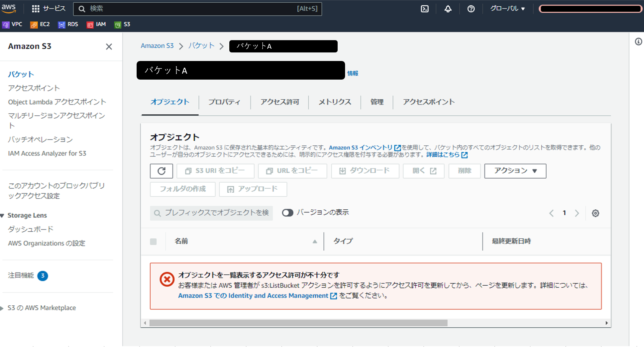Viewport: 644px width, 347px height.
Task: Enable バージョンの表示 toggle
Action: [287, 212]
